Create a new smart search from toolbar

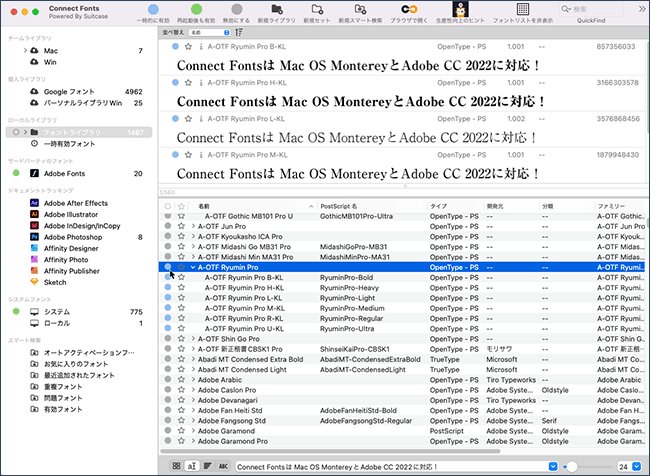[x=360, y=9]
